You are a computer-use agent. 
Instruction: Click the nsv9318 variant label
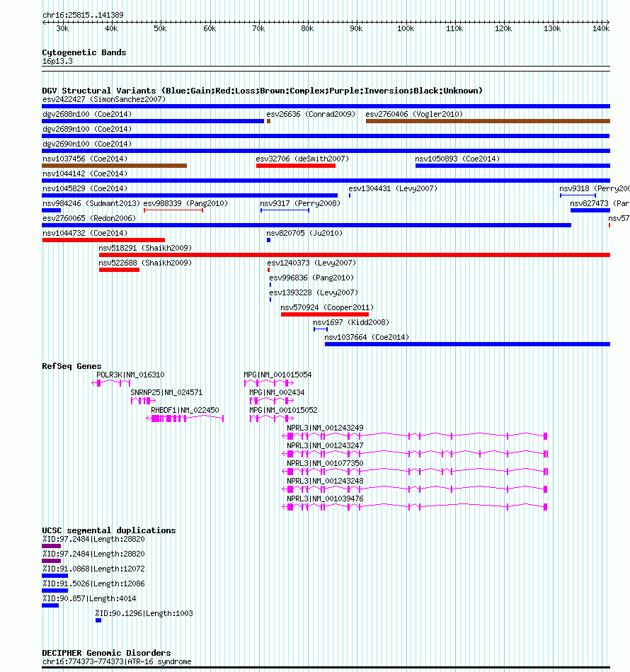point(595,188)
